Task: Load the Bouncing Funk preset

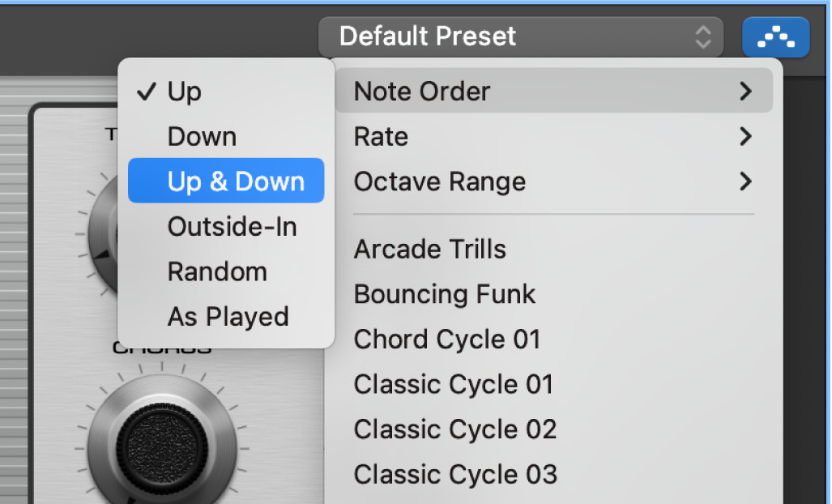Action: pos(444,294)
